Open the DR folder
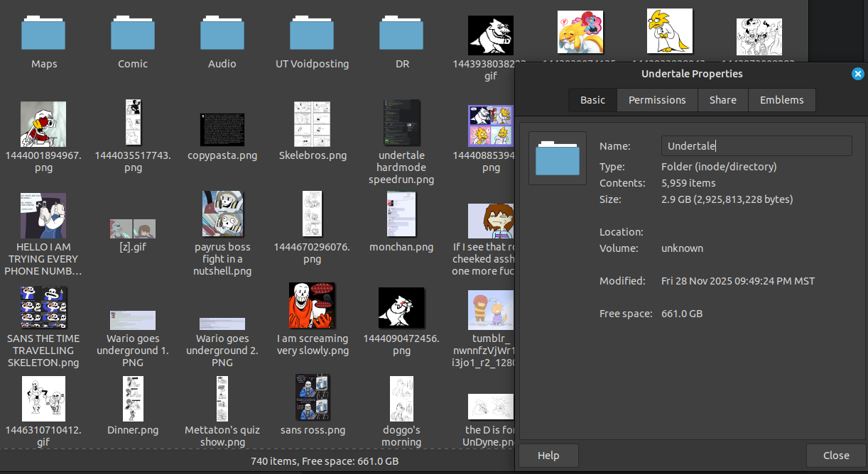The width and height of the screenshot is (868, 474). pyautogui.click(x=401, y=33)
